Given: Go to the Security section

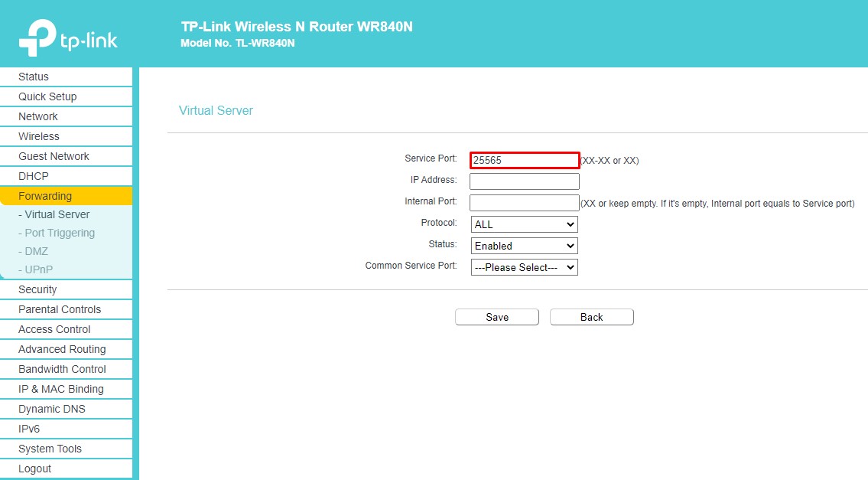Looking at the screenshot, I should pyautogui.click(x=66, y=289).
